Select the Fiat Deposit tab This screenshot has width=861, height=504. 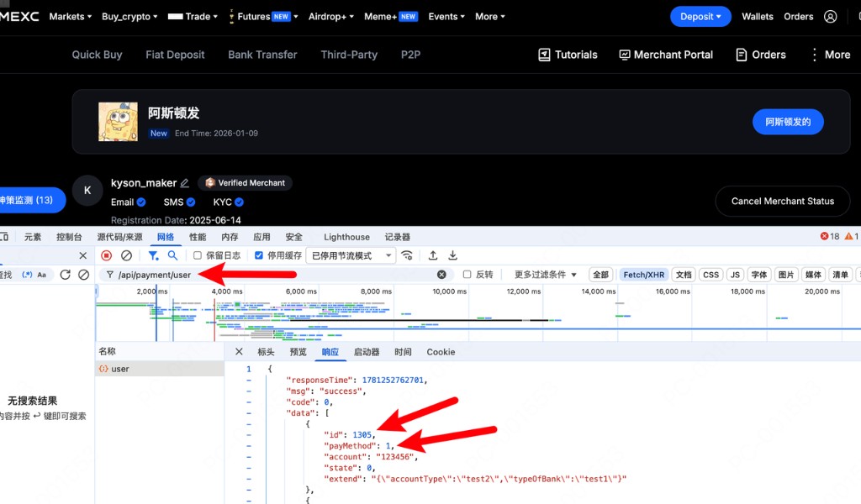175,55
